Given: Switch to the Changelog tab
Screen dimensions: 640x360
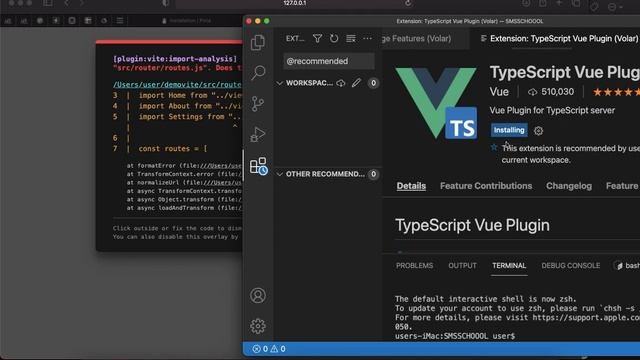Looking at the screenshot, I should tap(569, 186).
